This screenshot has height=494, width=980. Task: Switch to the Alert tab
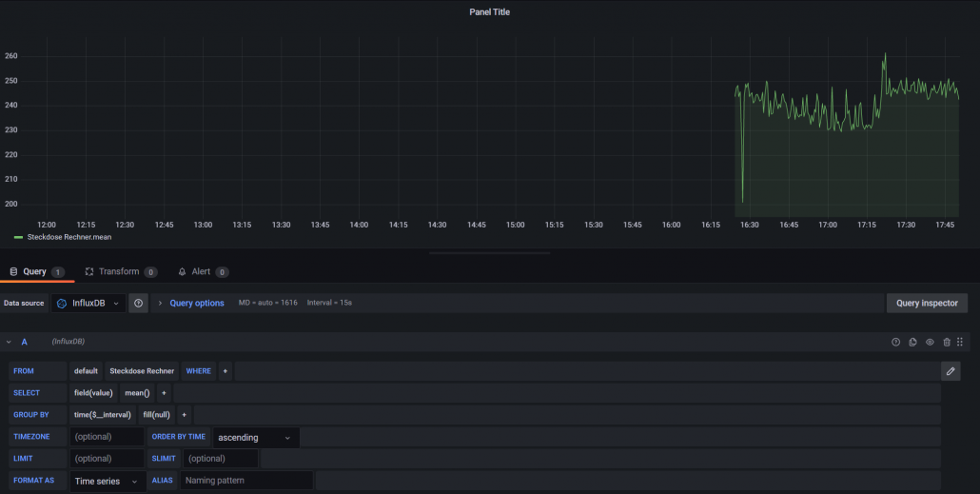coord(203,271)
